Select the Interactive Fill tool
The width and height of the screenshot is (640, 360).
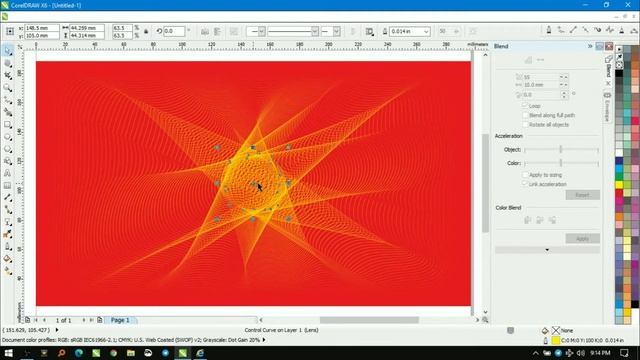pyautogui.click(x=8, y=271)
